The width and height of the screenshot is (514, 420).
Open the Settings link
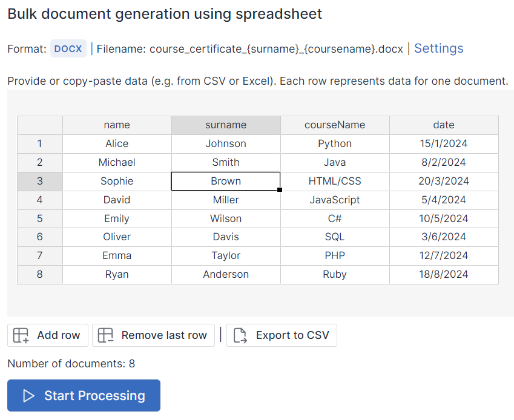pyautogui.click(x=438, y=48)
